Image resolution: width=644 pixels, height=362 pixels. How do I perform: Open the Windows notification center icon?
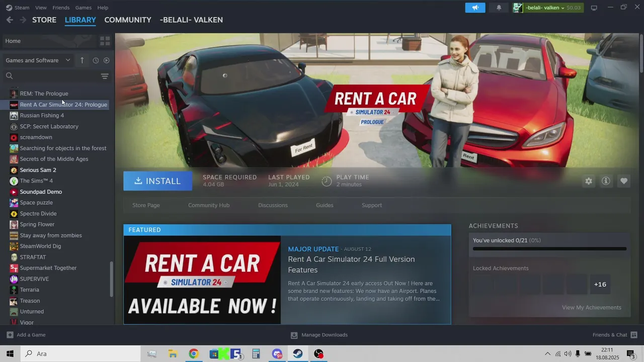click(x=630, y=354)
